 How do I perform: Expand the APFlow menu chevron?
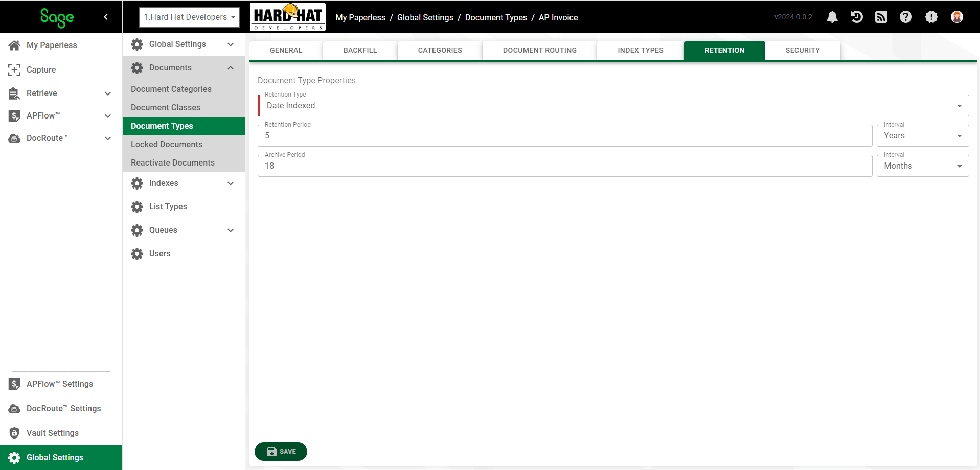point(108,116)
